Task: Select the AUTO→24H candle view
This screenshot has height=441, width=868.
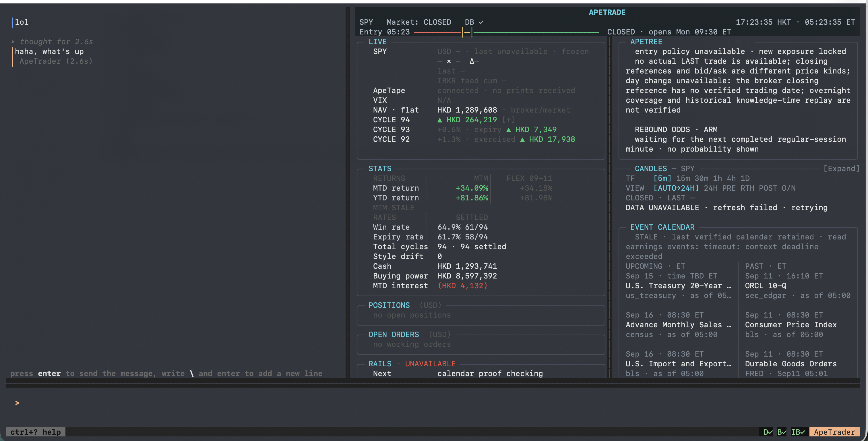Action: 676,188
